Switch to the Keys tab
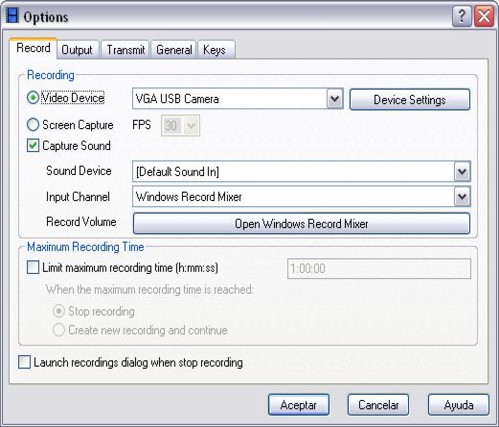 [x=214, y=50]
